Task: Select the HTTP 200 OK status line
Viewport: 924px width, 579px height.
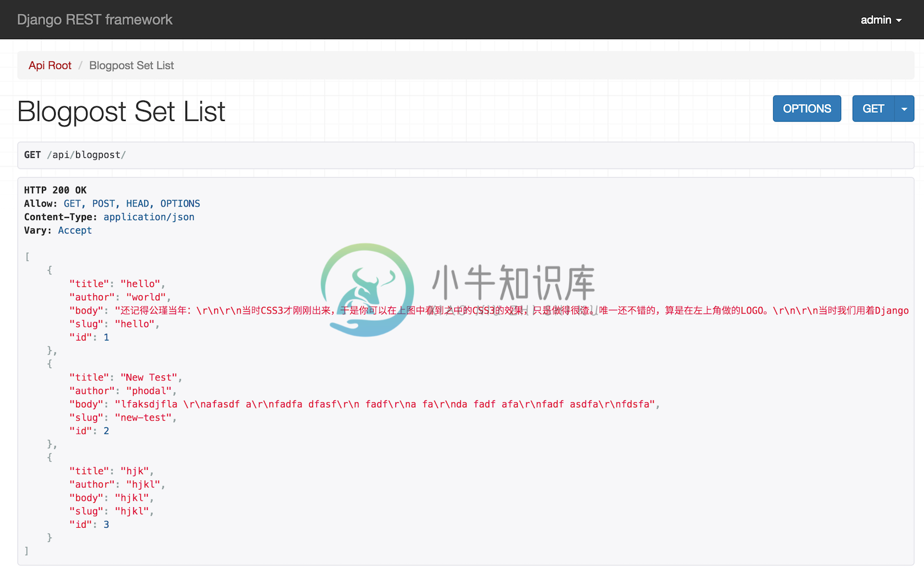Action: pyautogui.click(x=55, y=190)
